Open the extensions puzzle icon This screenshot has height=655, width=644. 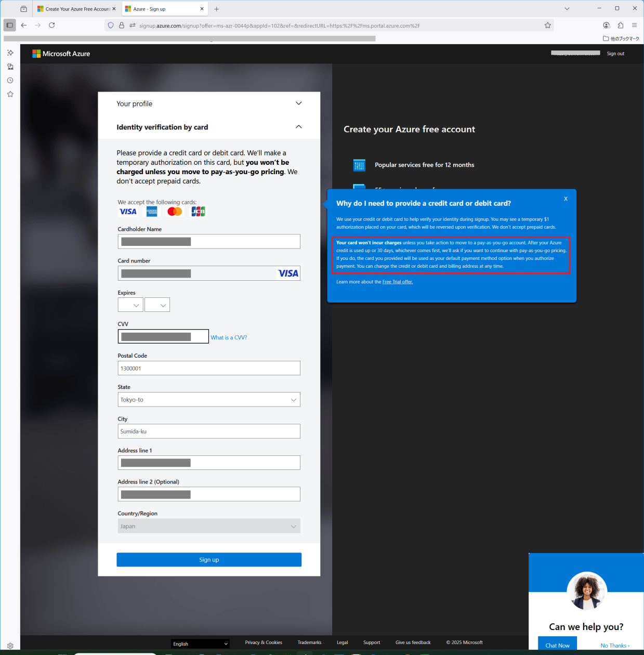(620, 25)
